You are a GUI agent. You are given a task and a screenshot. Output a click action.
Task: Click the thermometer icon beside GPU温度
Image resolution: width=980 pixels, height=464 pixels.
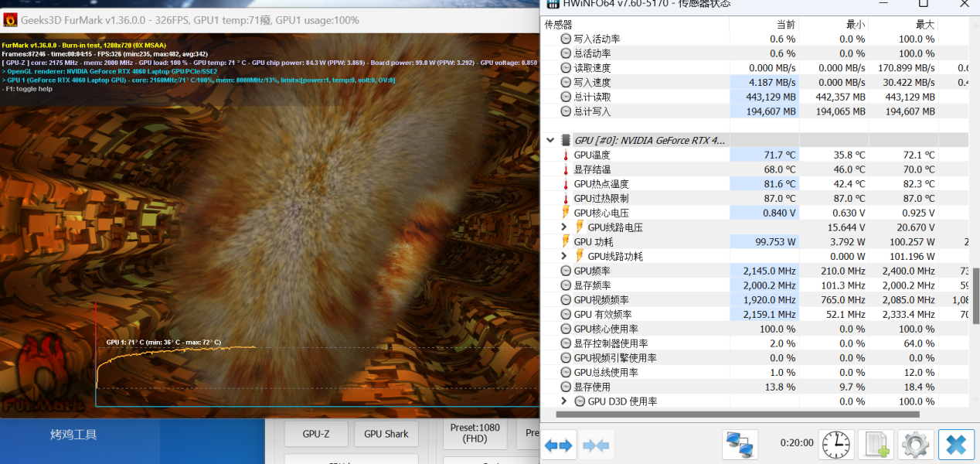pos(566,155)
